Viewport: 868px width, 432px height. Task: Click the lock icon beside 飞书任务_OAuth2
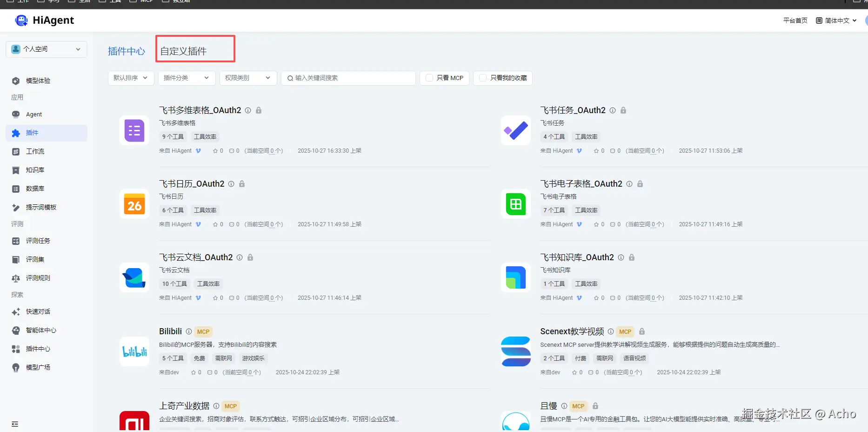[x=623, y=110]
